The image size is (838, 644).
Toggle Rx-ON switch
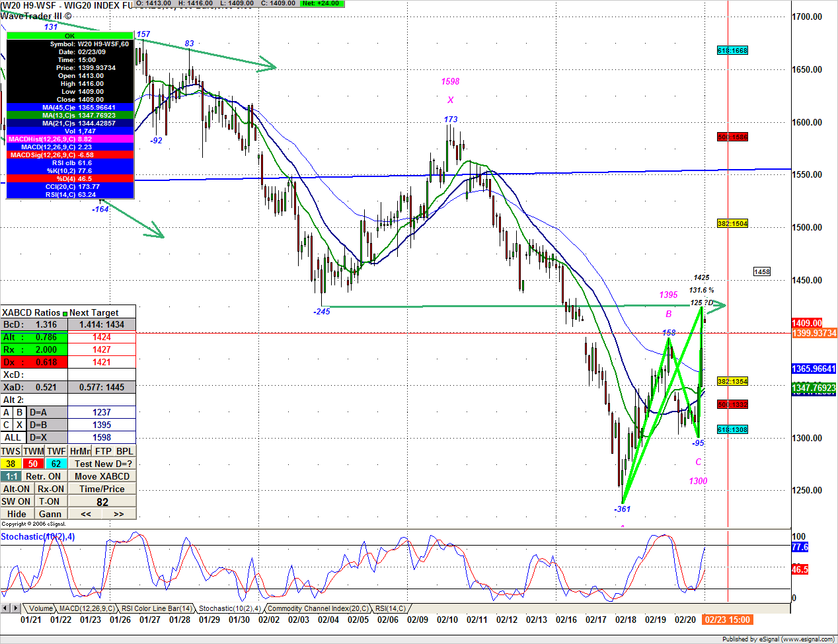tap(51, 489)
